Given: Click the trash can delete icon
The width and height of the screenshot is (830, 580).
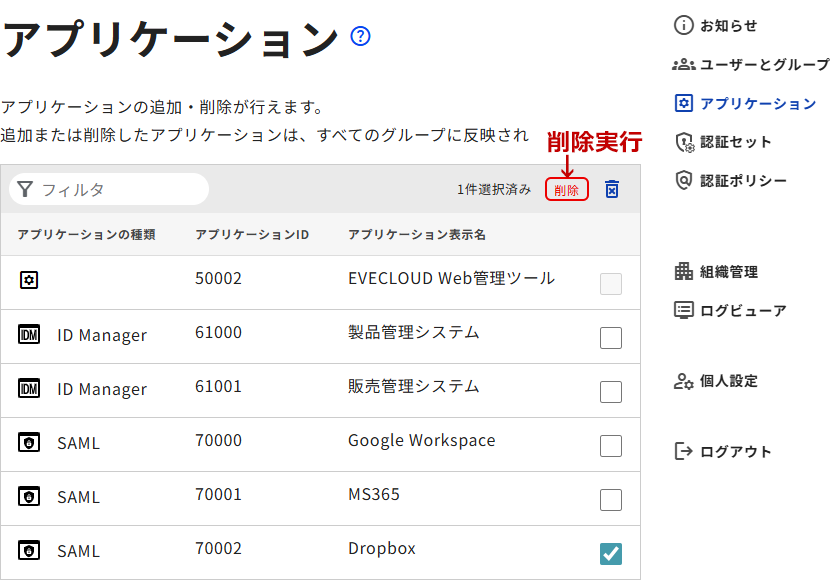Looking at the screenshot, I should [612, 189].
